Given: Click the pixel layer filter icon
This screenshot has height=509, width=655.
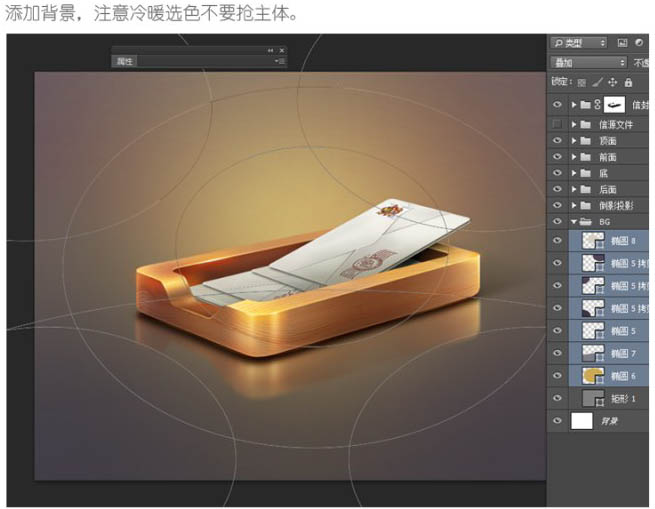Looking at the screenshot, I should [622, 43].
